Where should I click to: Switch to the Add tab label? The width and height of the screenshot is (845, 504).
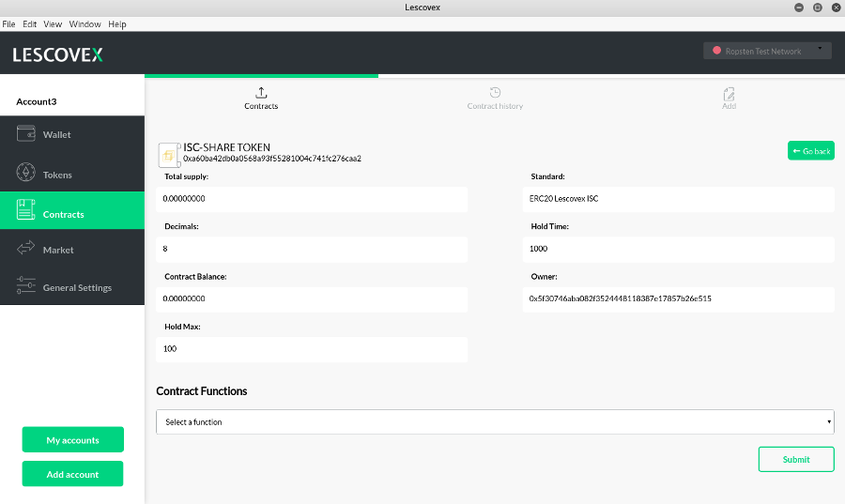729,106
